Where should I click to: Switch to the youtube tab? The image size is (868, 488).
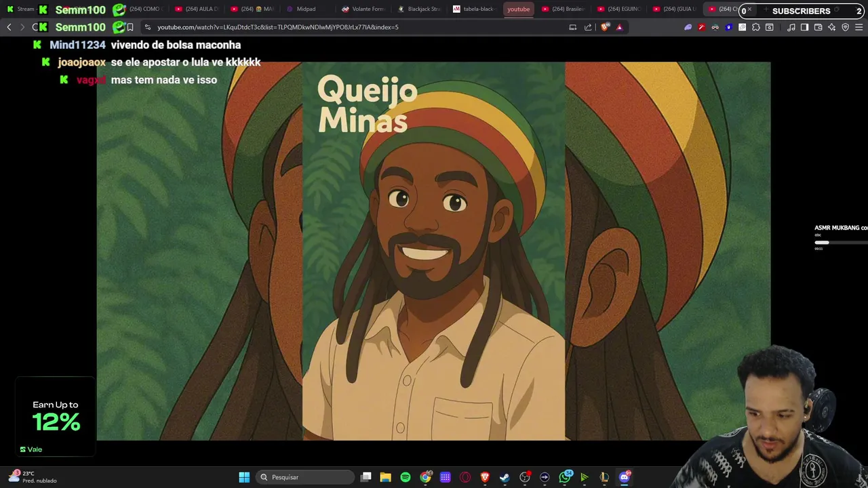pyautogui.click(x=519, y=9)
